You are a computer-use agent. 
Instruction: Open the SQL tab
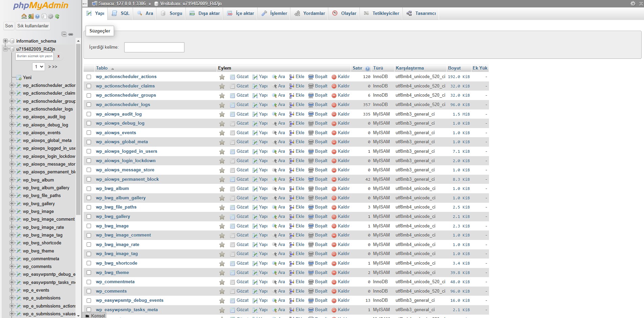tap(121, 14)
